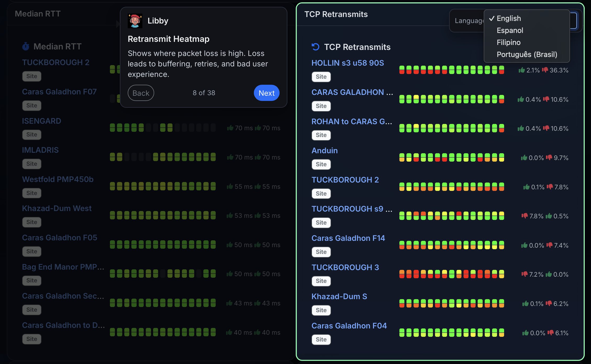
Task: Choose Espanol from language list
Action: pyautogui.click(x=510, y=30)
